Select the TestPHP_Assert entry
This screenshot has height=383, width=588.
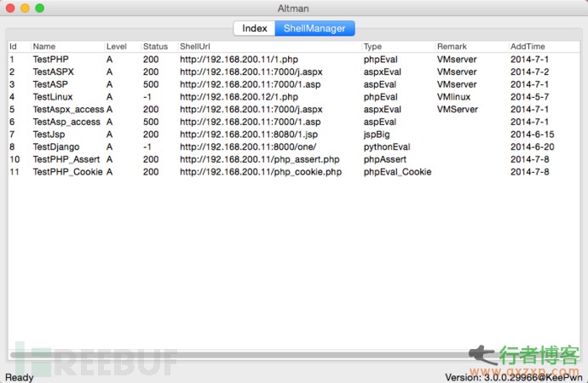point(66,159)
